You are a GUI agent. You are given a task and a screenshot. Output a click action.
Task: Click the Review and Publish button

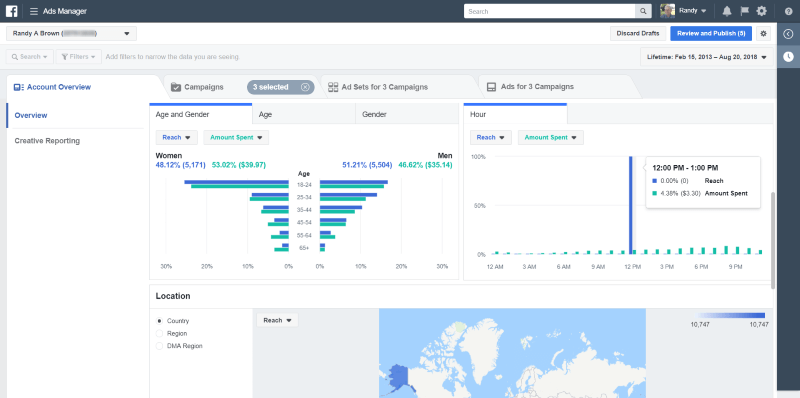(x=711, y=34)
